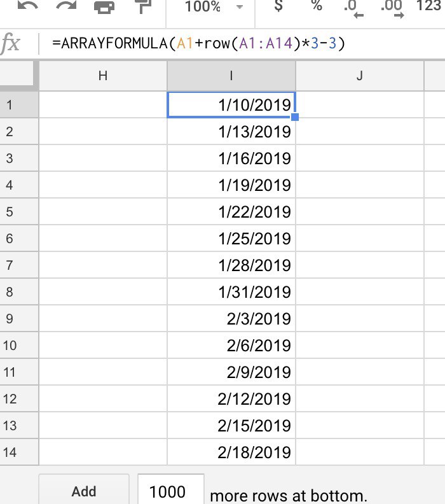
Task: Select empty cell H1
Action: coord(103,105)
